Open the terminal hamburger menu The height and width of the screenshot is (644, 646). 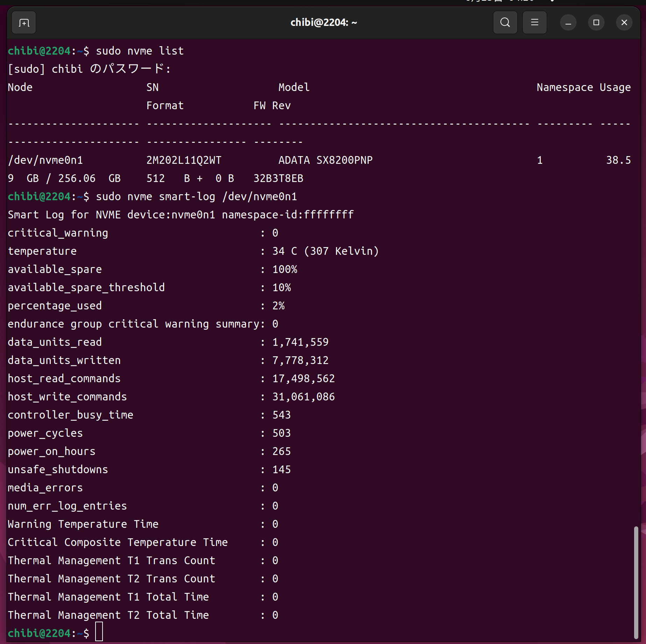click(534, 23)
